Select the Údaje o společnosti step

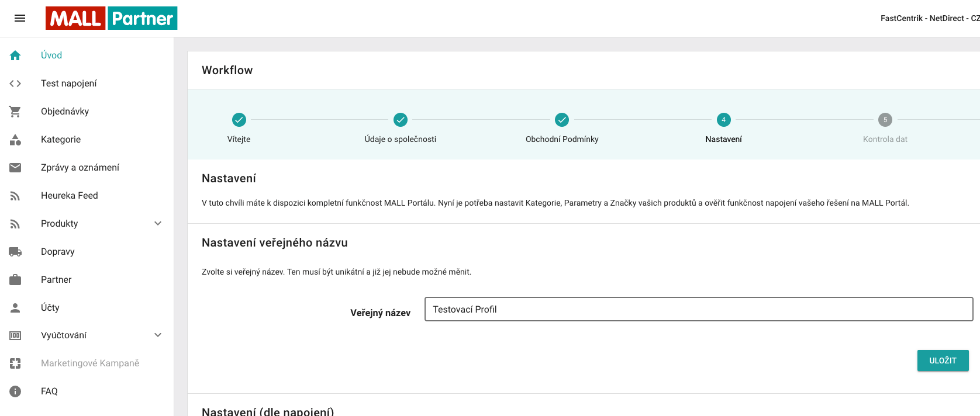[401, 120]
